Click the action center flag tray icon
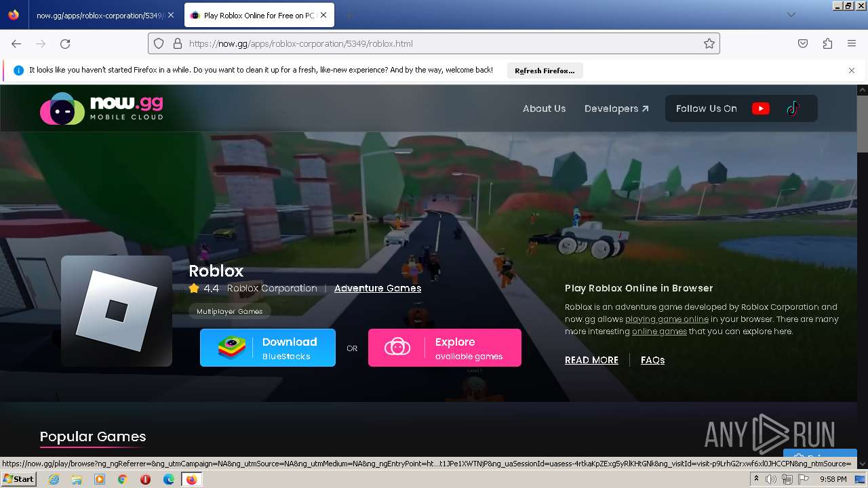Image resolution: width=868 pixels, height=488 pixels. pyautogui.click(x=804, y=479)
